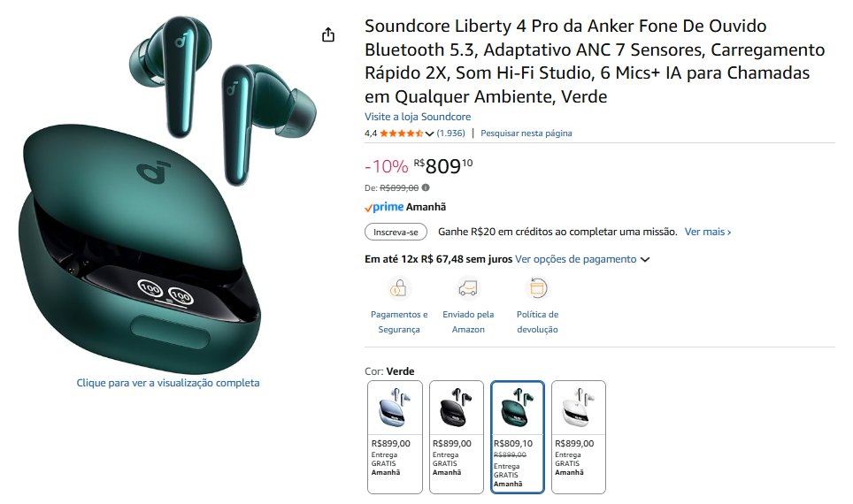Expand the rating breakdown chevron
This screenshot has height=504, width=853.
429,134
